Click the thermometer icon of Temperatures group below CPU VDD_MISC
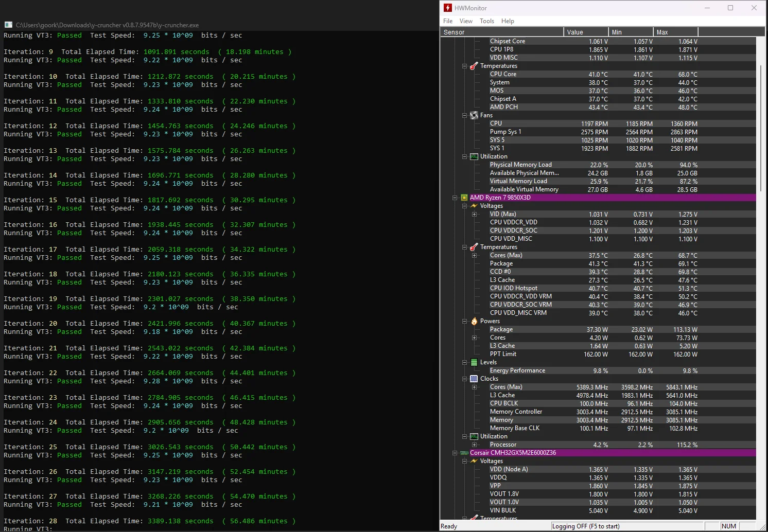The width and height of the screenshot is (768, 532). (x=474, y=247)
